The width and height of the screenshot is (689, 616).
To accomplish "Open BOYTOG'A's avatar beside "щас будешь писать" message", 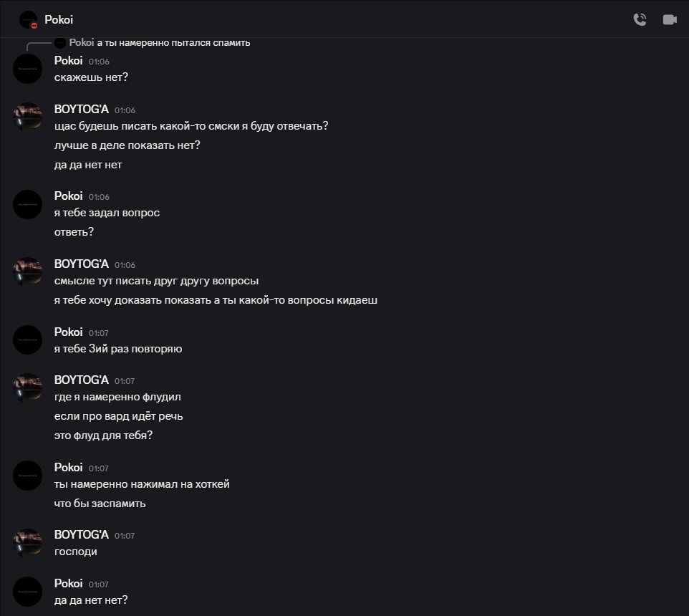I will point(28,117).
